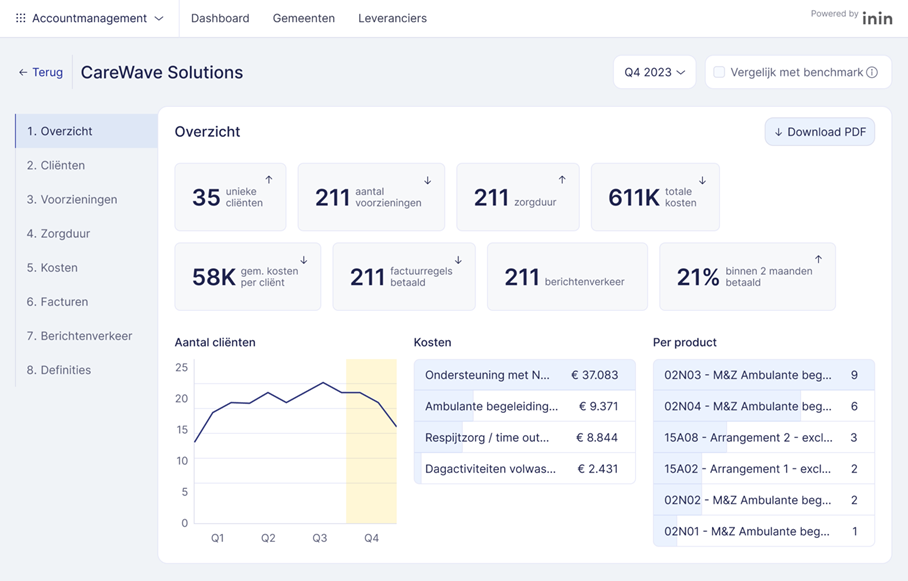This screenshot has width=908, height=581.
Task: Switch to the Dashboard tab
Action: point(220,18)
